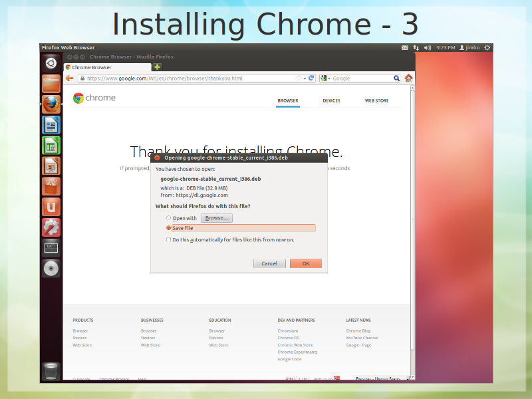Open the Web Store link under PRODUCTS
The image size is (532, 399).
(82, 345)
